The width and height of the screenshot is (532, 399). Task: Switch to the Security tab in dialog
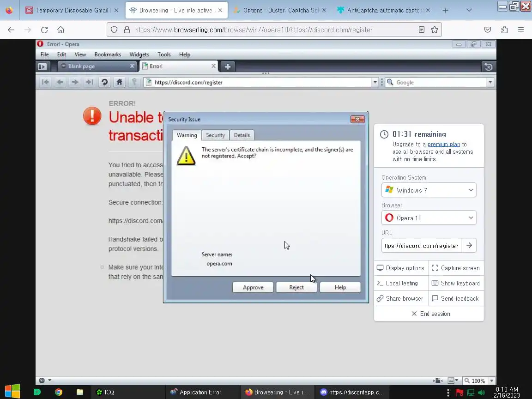tap(216, 135)
